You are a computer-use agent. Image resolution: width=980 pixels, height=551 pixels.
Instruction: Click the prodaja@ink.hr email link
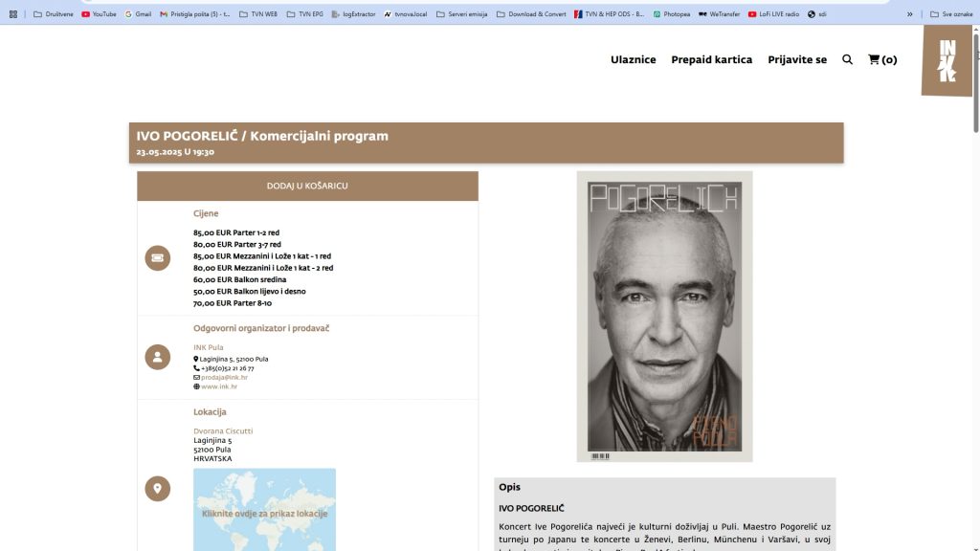224,377
